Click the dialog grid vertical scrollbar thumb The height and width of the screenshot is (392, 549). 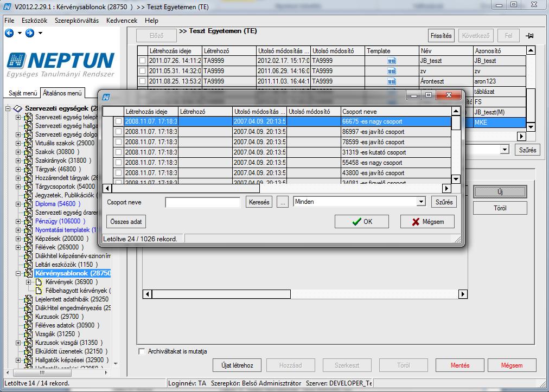456,123
